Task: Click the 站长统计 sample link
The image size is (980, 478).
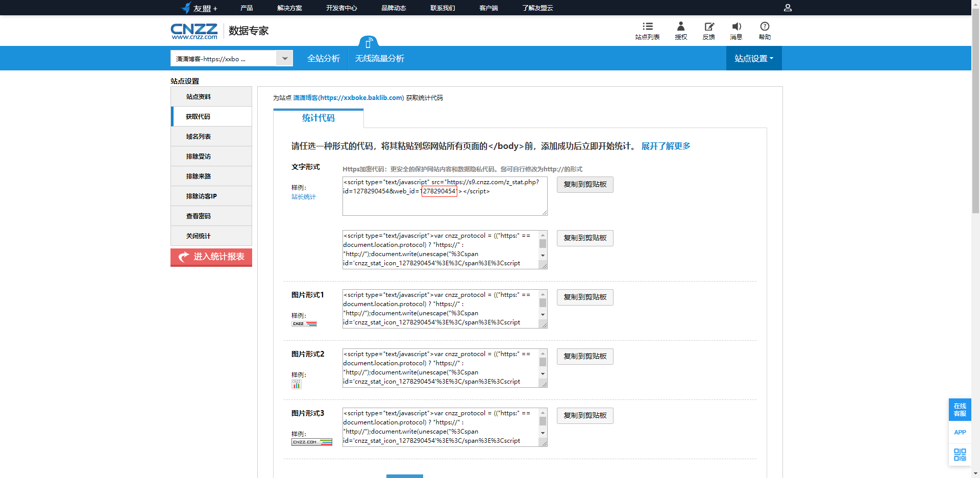Action: [304, 197]
